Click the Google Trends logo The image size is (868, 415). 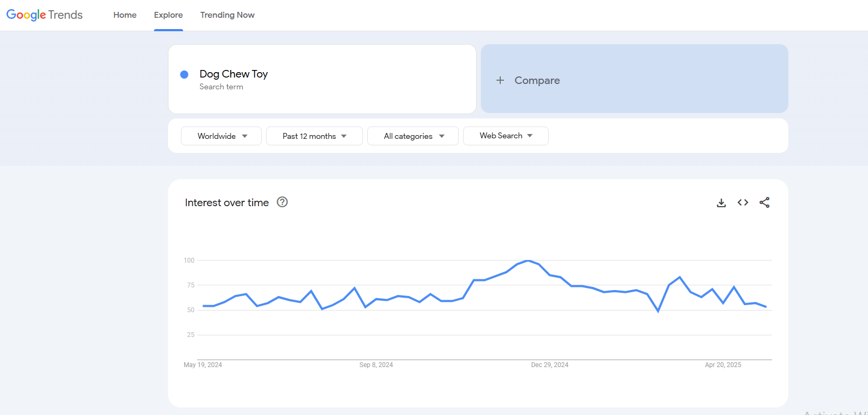(x=44, y=15)
